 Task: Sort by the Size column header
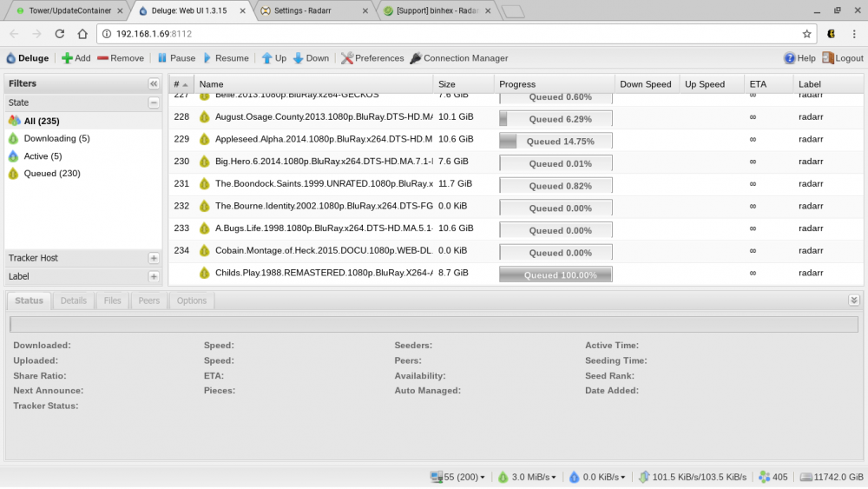464,84
